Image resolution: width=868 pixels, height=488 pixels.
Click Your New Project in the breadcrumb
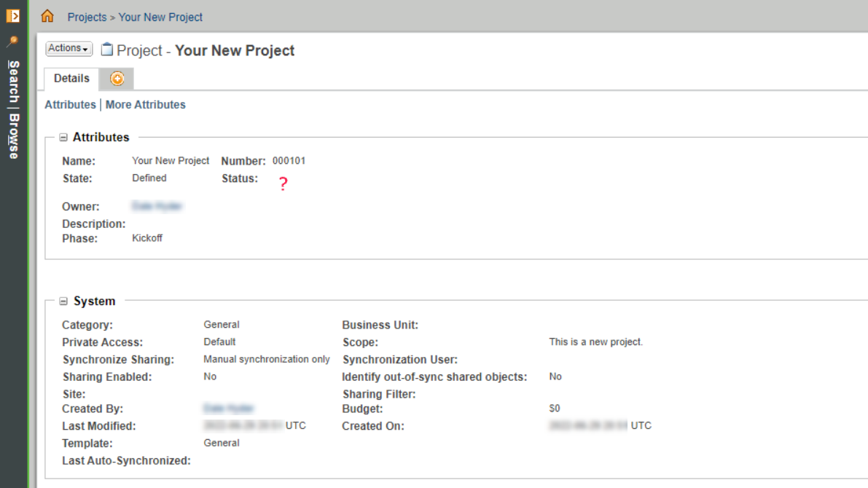(161, 17)
